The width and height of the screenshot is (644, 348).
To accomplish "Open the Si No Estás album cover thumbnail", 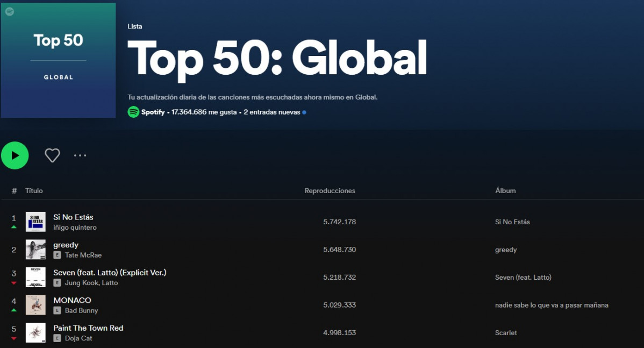I will coord(35,222).
